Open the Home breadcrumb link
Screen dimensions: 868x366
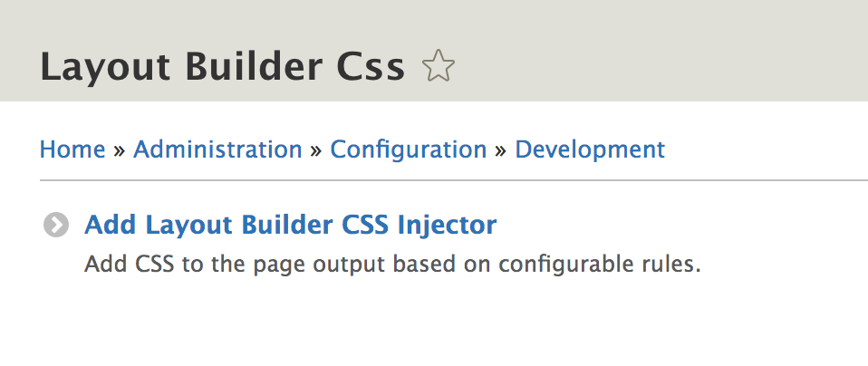point(72,149)
